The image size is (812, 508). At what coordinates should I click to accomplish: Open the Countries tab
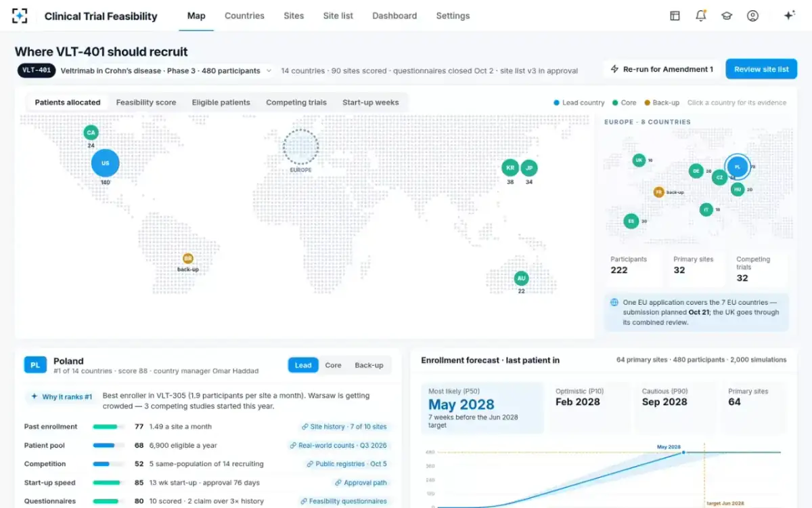tap(244, 16)
